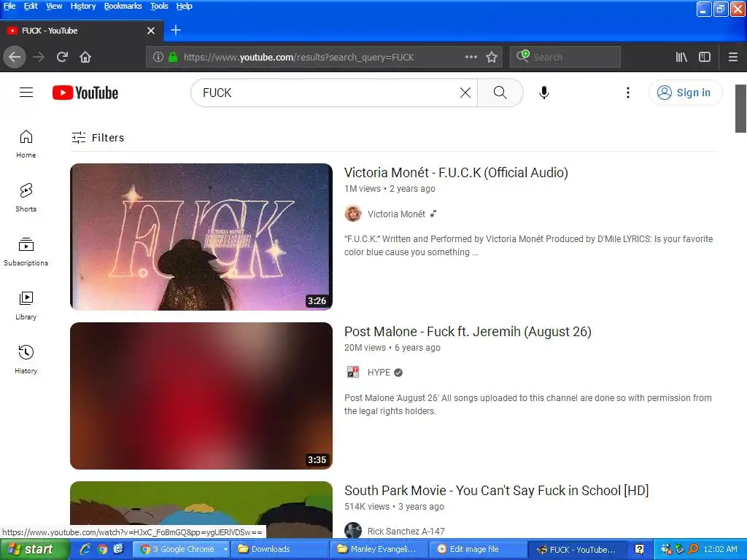Open the Post Malone video thumbnail
Image resolution: width=747 pixels, height=560 pixels.
click(x=201, y=396)
